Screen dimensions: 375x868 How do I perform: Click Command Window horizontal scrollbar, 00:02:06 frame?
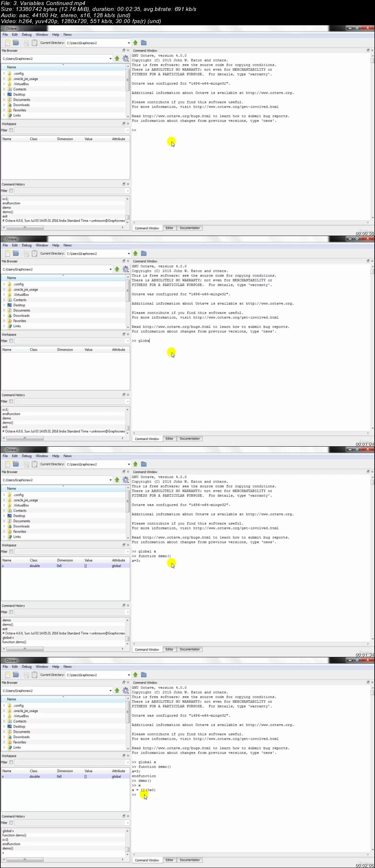click(252, 854)
